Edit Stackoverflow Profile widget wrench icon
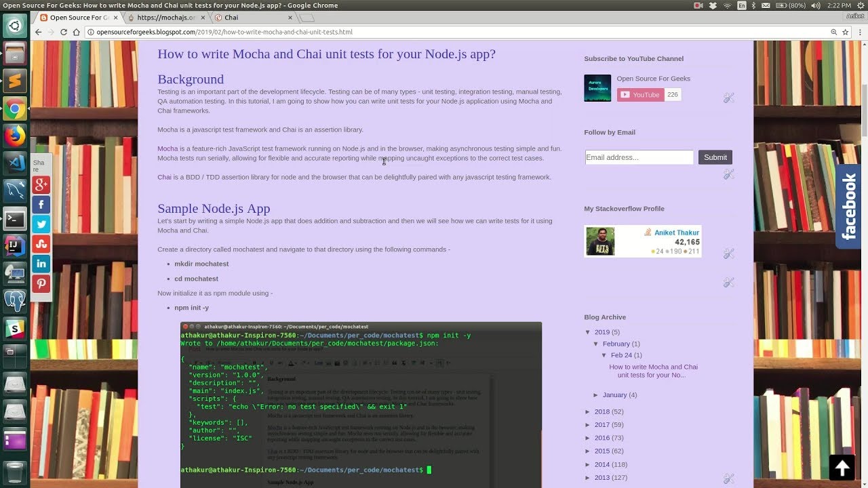Viewport: 868px width, 488px height. pos(729,253)
